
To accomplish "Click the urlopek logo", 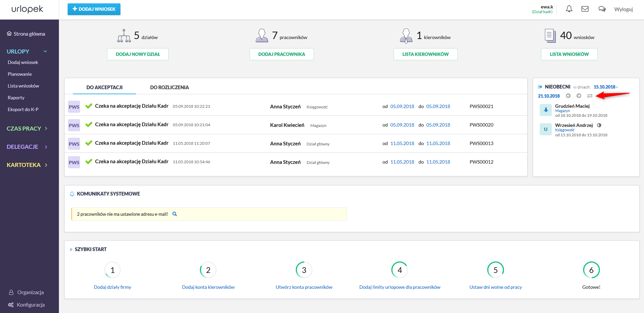I will [27, 9].
